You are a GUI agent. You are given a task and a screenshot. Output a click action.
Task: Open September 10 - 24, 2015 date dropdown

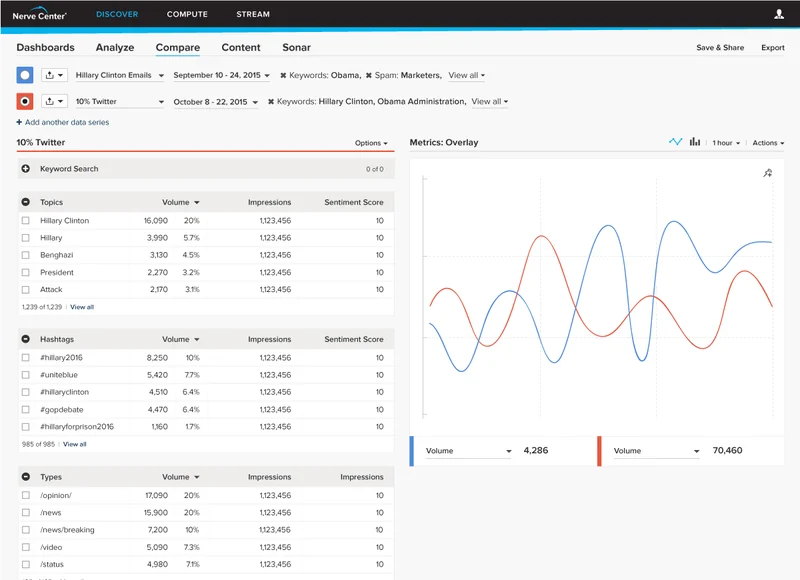221,75
